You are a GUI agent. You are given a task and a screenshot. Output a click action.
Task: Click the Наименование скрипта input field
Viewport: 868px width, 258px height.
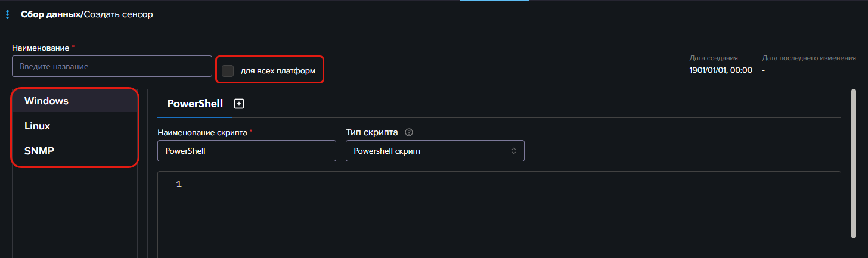click(247, 151)
